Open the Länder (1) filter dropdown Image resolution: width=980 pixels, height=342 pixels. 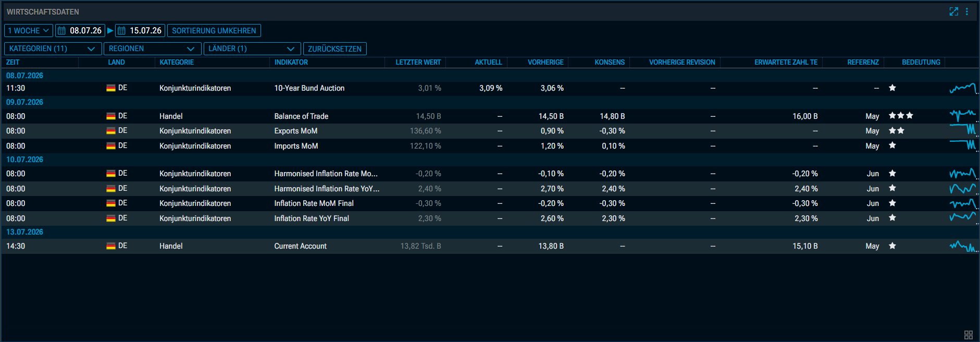point(252,48)
